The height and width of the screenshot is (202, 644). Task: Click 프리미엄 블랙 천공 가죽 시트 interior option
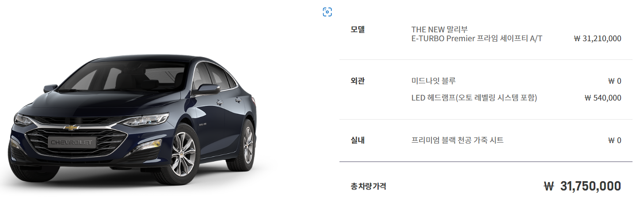(x=457, y=140)
